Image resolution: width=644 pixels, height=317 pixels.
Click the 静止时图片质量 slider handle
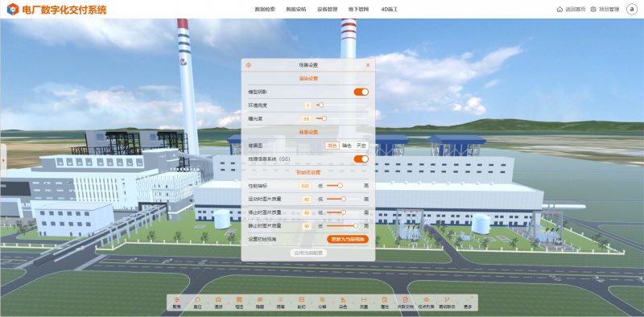coord(356,226)
